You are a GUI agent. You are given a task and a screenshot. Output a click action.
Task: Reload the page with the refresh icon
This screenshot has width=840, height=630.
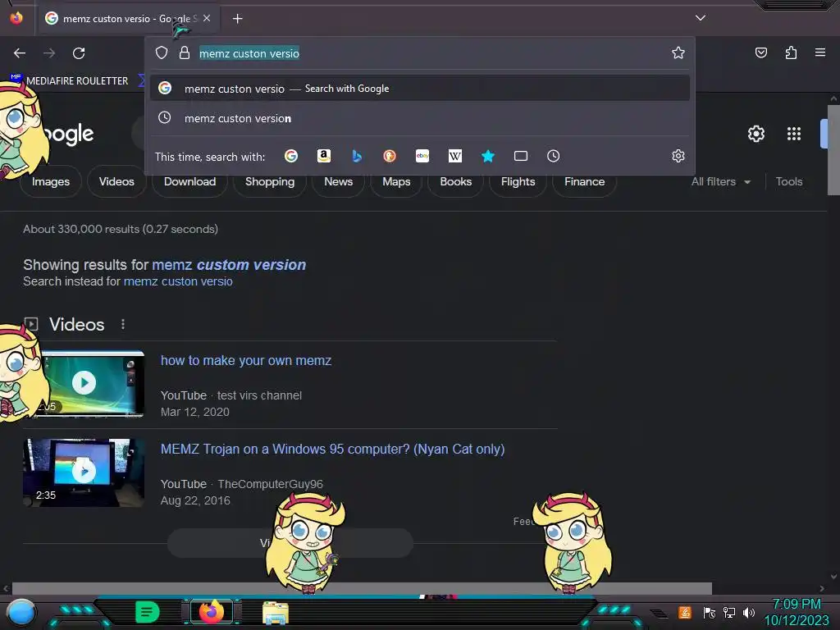79,53
